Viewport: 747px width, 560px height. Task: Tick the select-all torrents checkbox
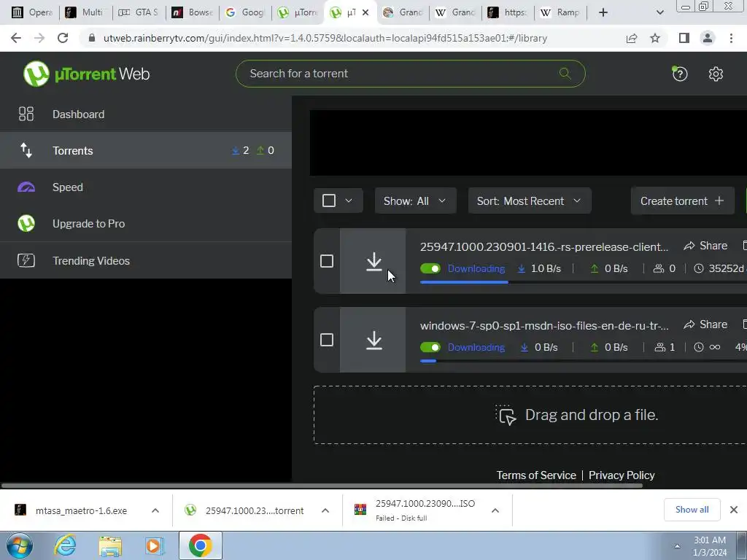coord(329,201)
